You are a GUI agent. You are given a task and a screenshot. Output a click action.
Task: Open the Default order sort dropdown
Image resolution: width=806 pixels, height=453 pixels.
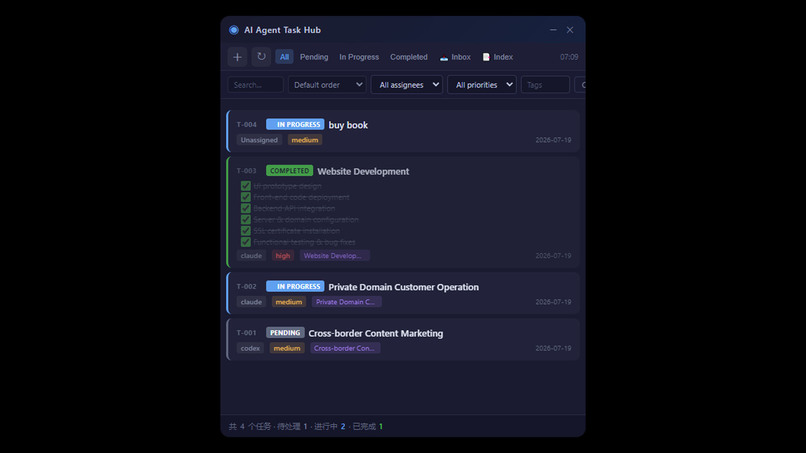pyautogui.click(x=327, y=85)
